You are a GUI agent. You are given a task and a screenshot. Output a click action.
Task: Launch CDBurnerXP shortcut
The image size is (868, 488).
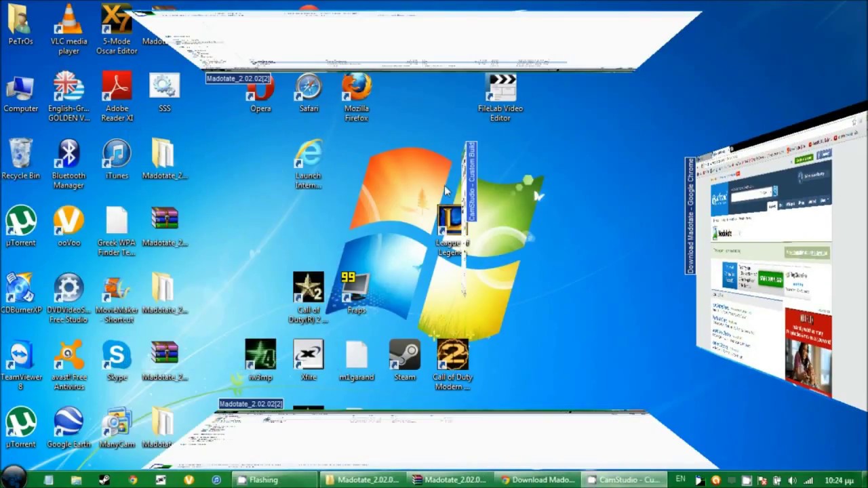20,293
